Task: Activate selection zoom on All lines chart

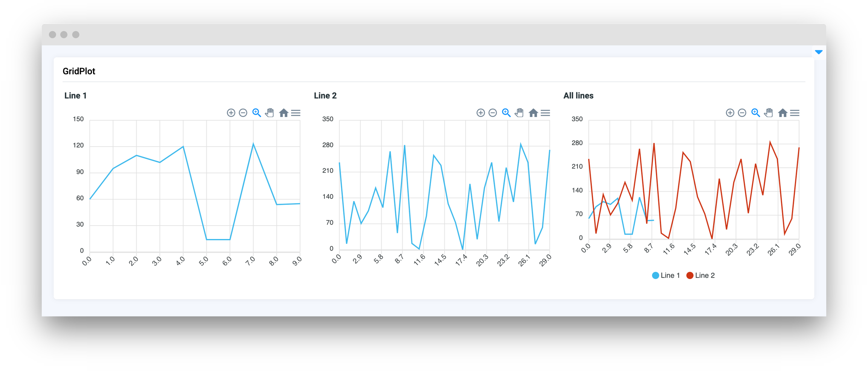Action: tap(755, 113)
